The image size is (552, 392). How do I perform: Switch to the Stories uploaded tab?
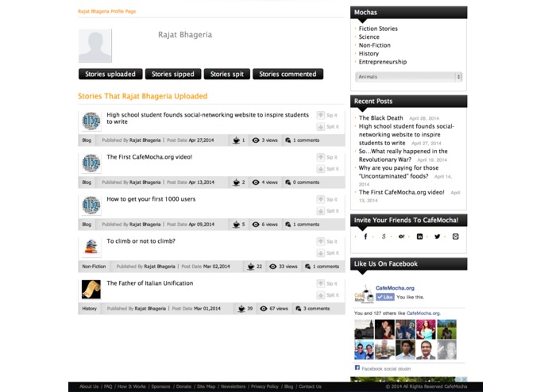coord(110,74)
